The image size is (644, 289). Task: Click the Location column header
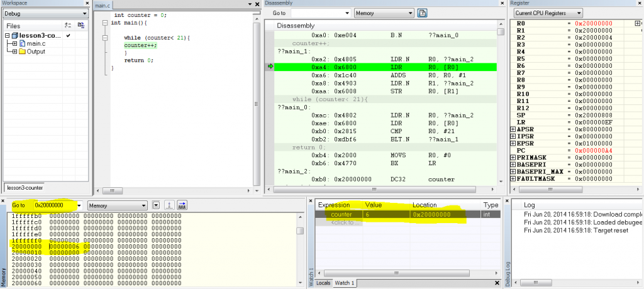coord(445,205)
